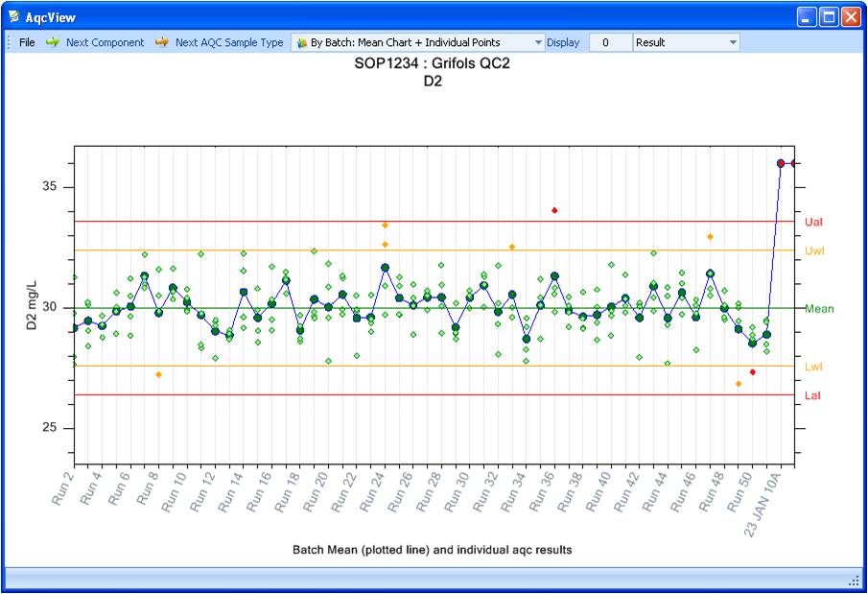This screenshot has height=594, width=868.
Task: Expand the By Batch chart type dropdown arrow
Action: [x=537, y=42]
